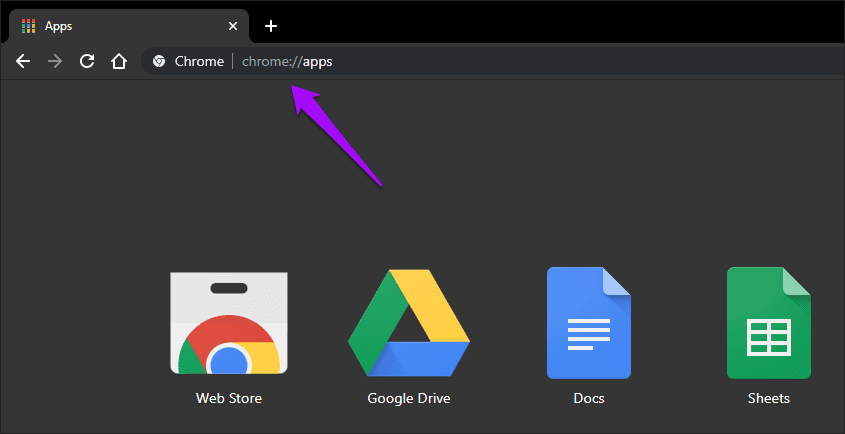Image resolution: width=845 pixels, height=434 pixels.
Task: Go back using the back arrow
Action: (x=23, y=61)
